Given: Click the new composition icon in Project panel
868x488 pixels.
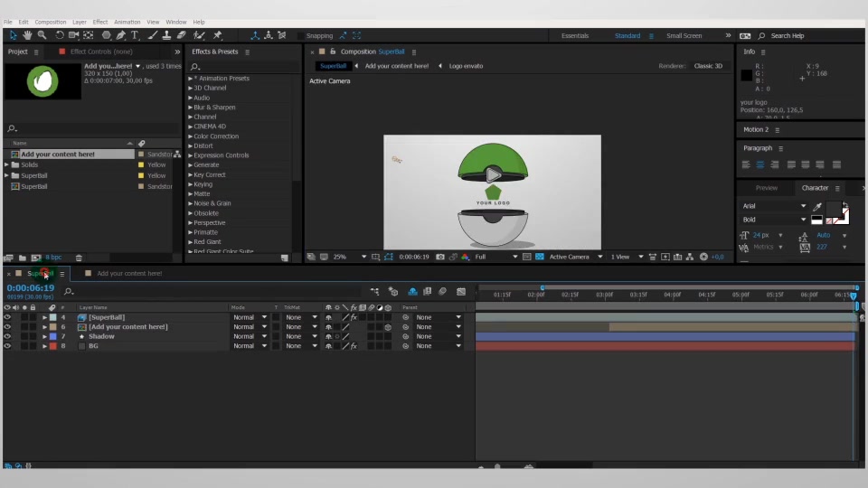Looking at the screenshot, I should pos(36,258).
